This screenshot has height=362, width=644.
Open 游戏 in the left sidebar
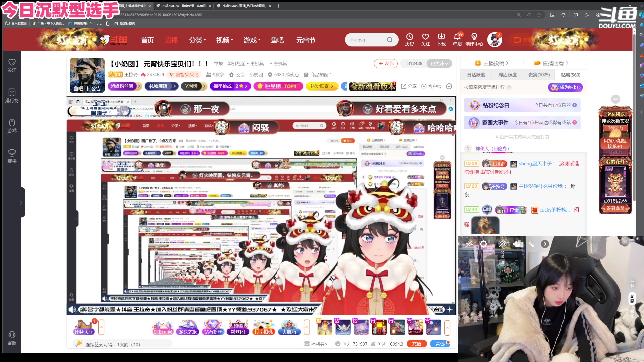click(12, 126)
